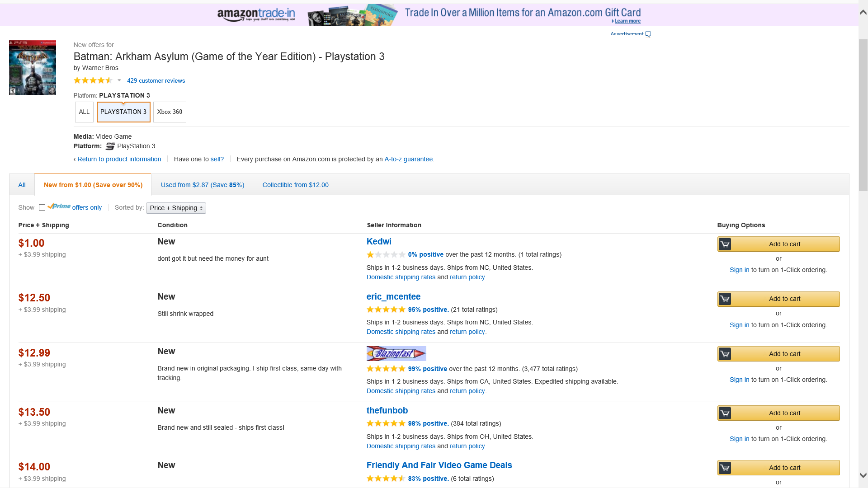Image resolution: width=868 pixels, height=488 pixels.
Task: Open seller thefunbob's profile
Action: pos(387,411)
